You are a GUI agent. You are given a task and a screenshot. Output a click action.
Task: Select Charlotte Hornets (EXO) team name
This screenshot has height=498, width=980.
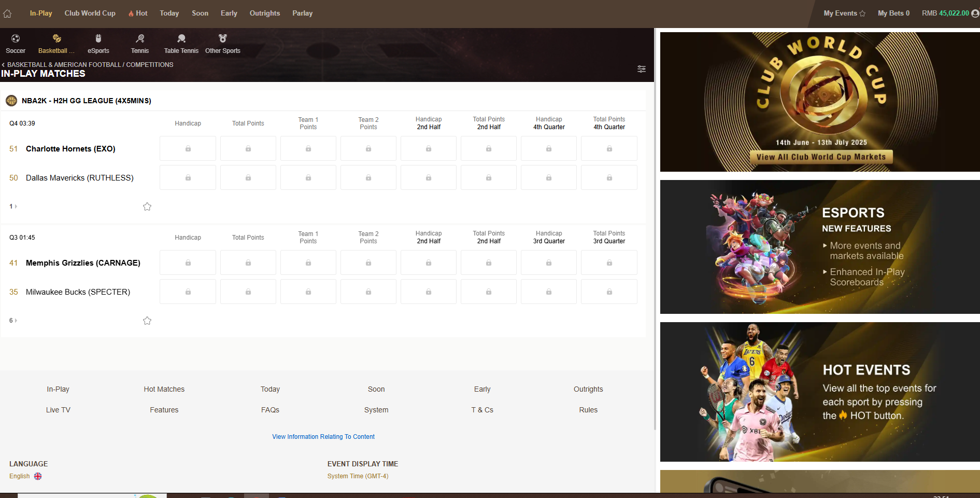pyautogui.click(x=70, y=149)
